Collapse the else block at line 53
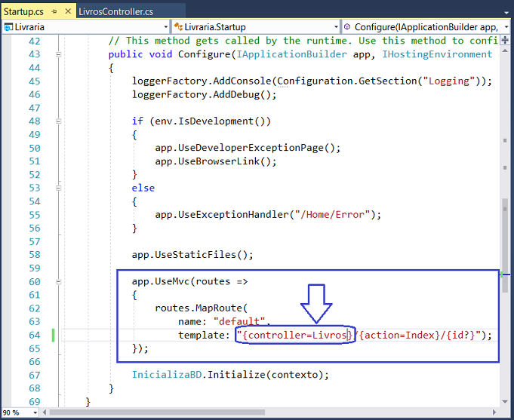 point(58,188)
